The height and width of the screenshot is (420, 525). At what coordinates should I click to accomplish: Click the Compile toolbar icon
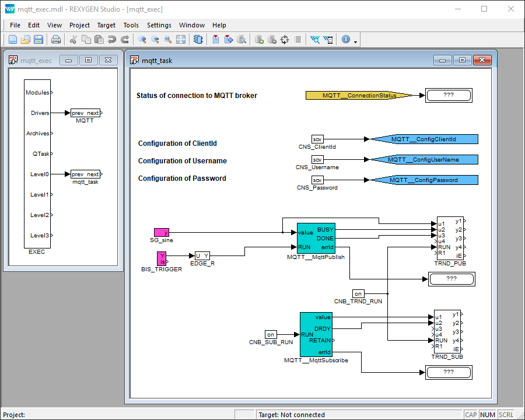point(216,40)
